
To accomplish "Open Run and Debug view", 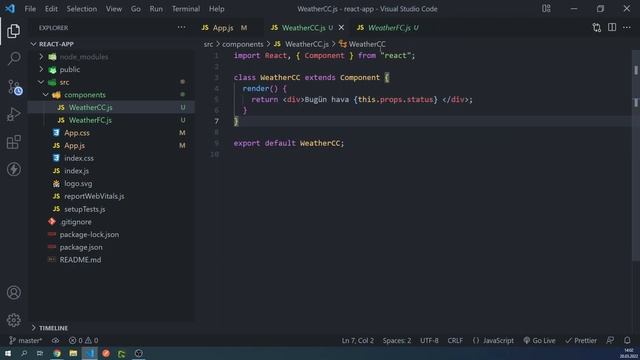I will pos(13,115).
